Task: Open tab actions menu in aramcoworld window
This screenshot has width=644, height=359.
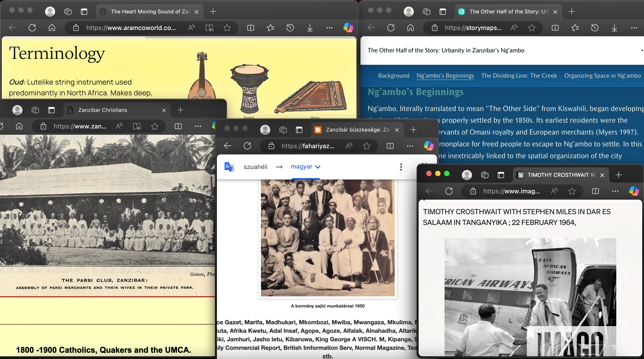Action: click(84, 11)
